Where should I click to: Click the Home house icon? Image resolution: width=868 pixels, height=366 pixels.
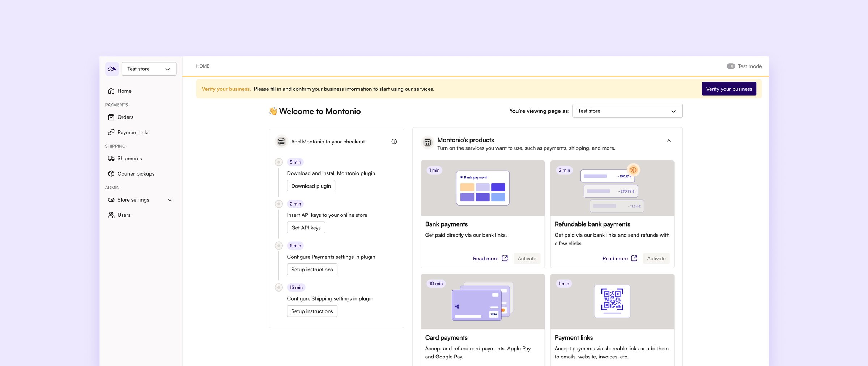[x=111, y=91]
